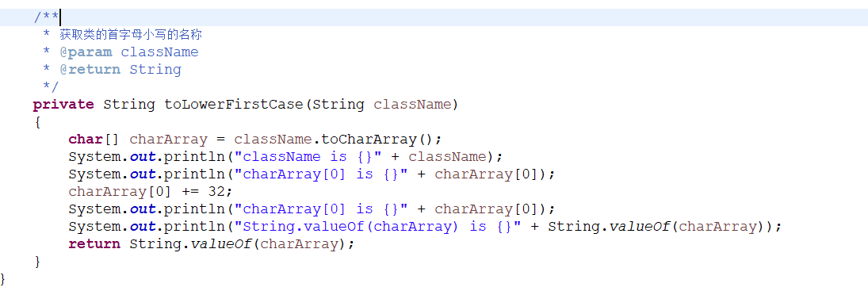Image resolution: width=868 pixels, height=291 pixels.
Task: Click the method's opening curly brace
Action: (x=37, y=122)
